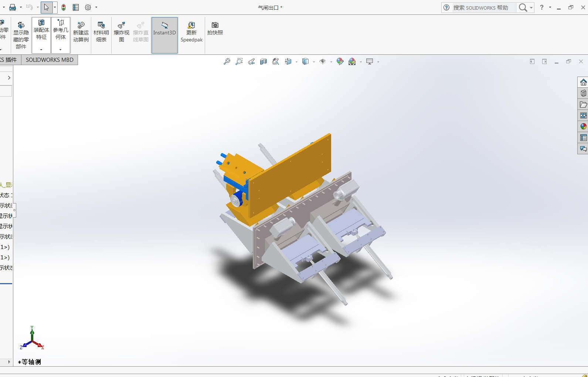Click the Print icon in the top toolbar
The width and height of the screenshot is (588, 377).
[13, 7]
